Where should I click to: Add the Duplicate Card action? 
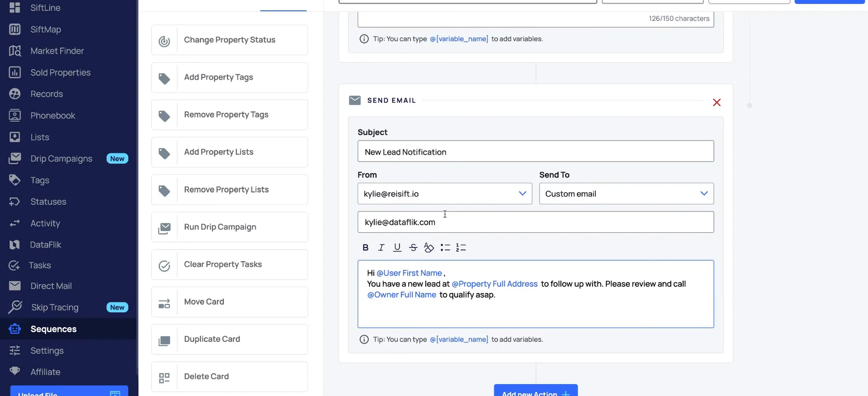[230, 339]
